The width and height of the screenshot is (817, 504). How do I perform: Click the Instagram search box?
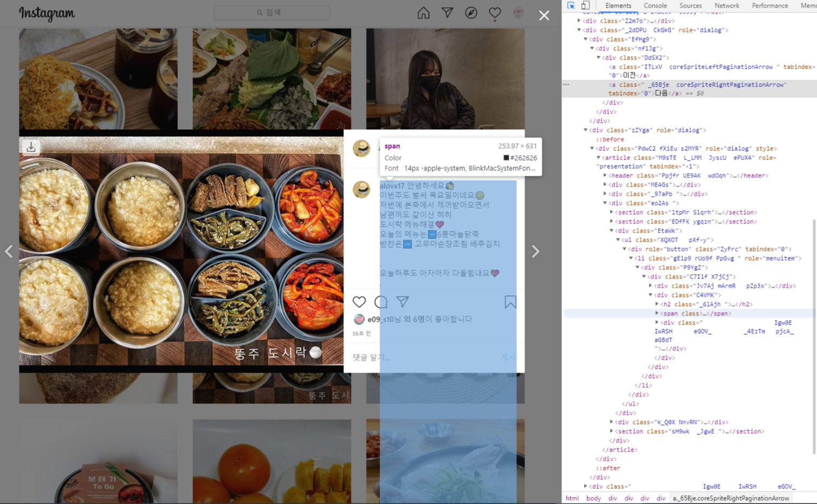(x=272, y=12)
